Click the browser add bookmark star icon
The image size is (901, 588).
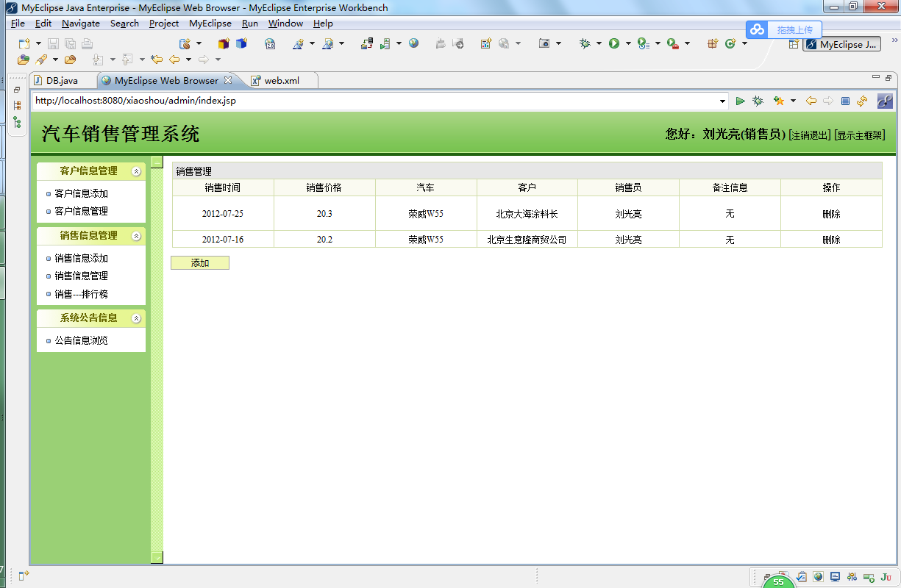pos(778,101)
